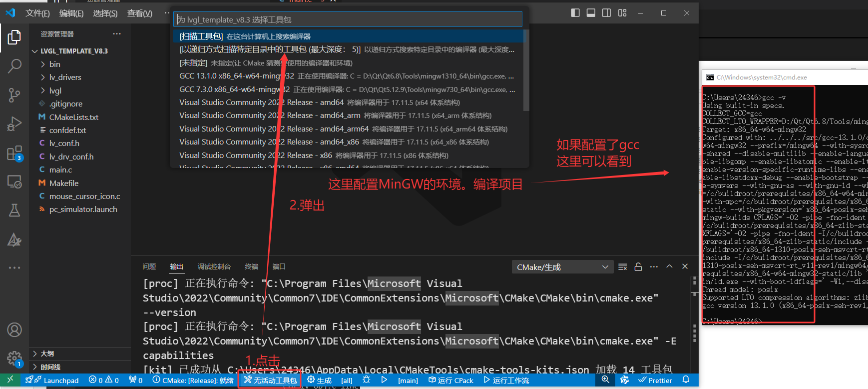This screenshot has height=389, width=868.
Task: Click the remote window indicator in status bar
Action: 10,380
